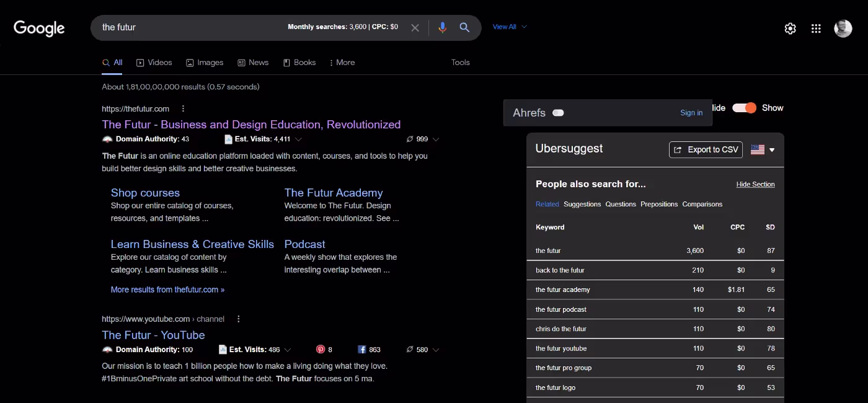Toggle the Ahrefs switch
Viewport: 868px width, 403px height.
click(x=558, y=113)
